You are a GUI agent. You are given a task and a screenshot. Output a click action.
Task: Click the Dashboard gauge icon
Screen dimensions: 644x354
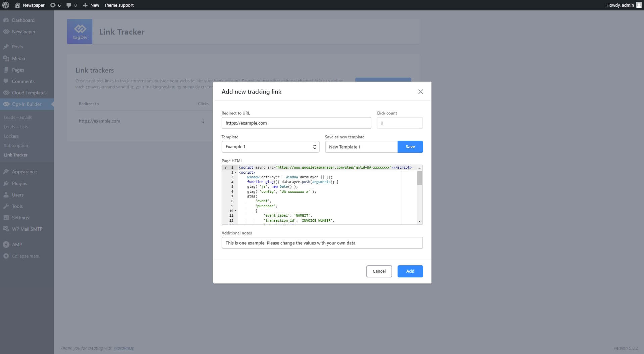coord(6,20)
